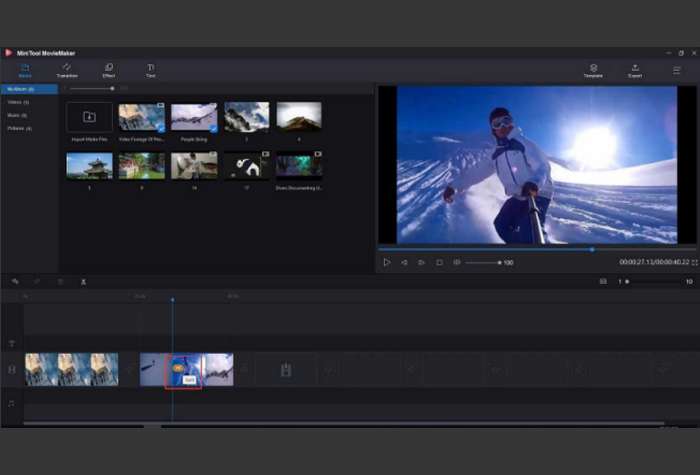Click the preview progress bar handle
The height and width of the screenshot is (475, 700).
[x=592, y=250]
